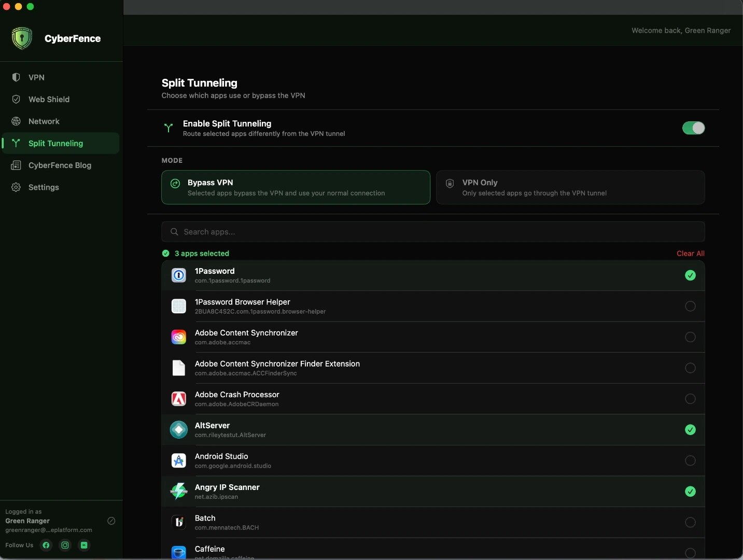Uncheck the 1Password row checkmark
743x560 pixels.
690,275
